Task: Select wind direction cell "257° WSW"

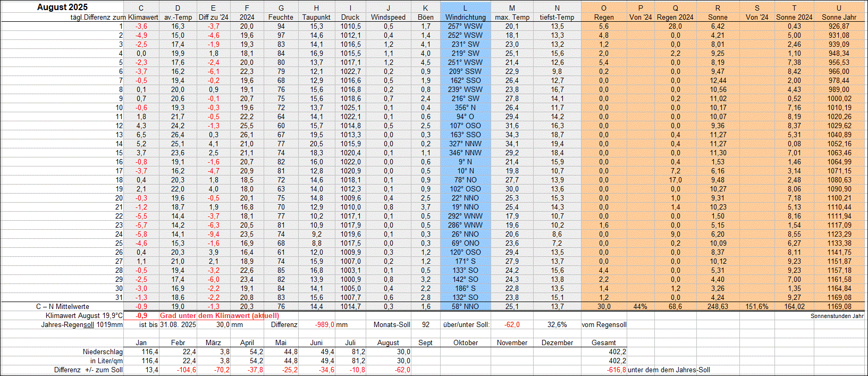Action: pos(465,26)
